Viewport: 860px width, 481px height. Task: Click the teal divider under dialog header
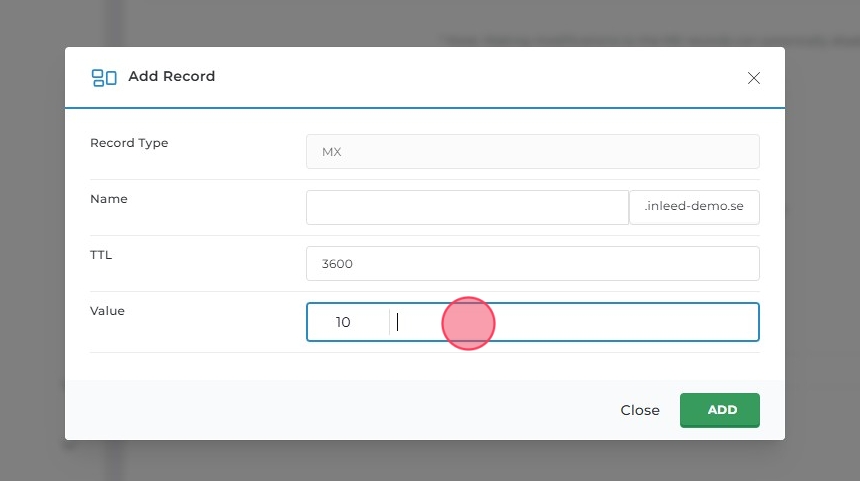tap(425, 107)
